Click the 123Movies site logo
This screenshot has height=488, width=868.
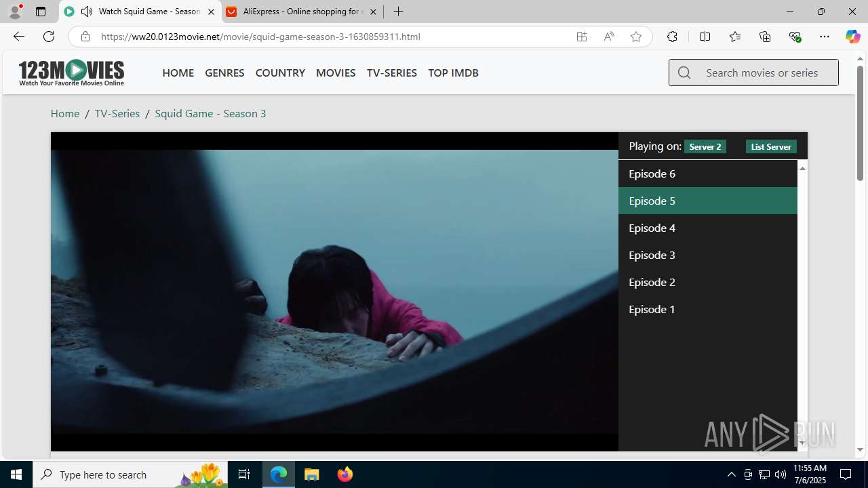[71, 73]
